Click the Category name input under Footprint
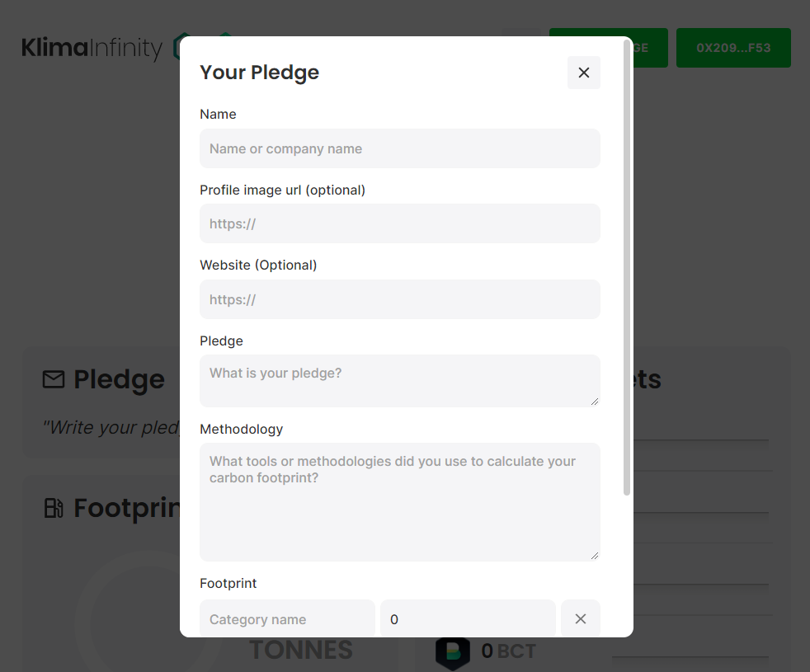Viewport: 810px width, 672px height. [x=286, y=618]
